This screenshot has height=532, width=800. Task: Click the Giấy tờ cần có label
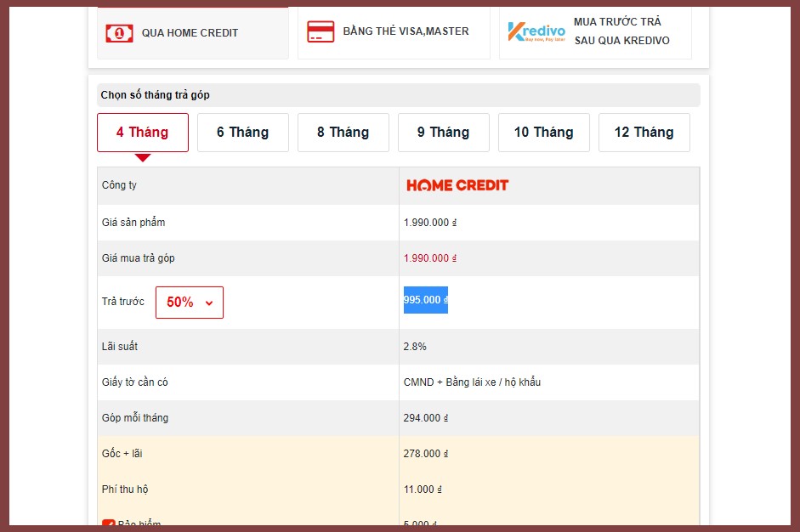click(134, 382)
